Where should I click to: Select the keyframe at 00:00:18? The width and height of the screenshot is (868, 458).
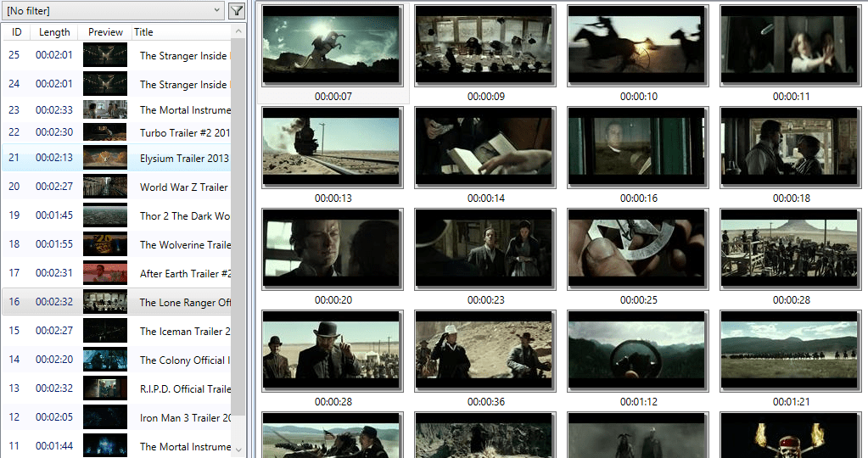791,148
